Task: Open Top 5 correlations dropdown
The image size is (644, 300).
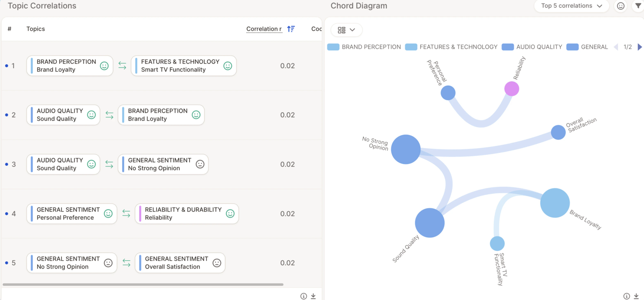Action: [x=572, y=6]
